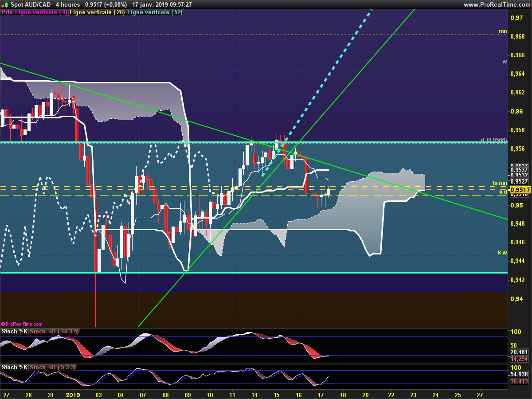Click the 0,962 price axis label

(517, 93)
